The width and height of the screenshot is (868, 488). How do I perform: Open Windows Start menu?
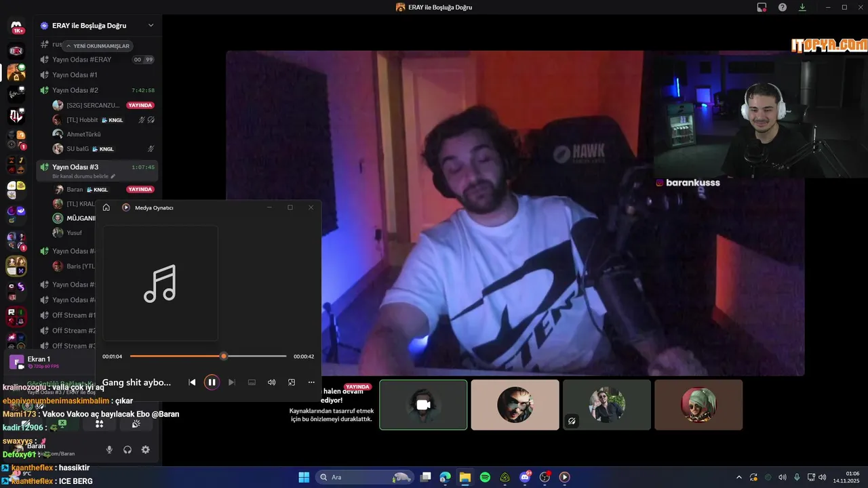coord(304,477)
